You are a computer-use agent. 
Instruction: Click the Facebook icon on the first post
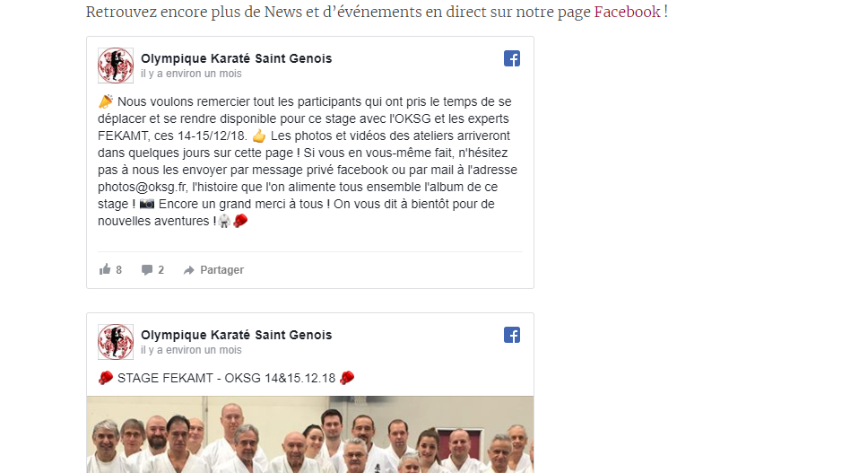(512, 58)
